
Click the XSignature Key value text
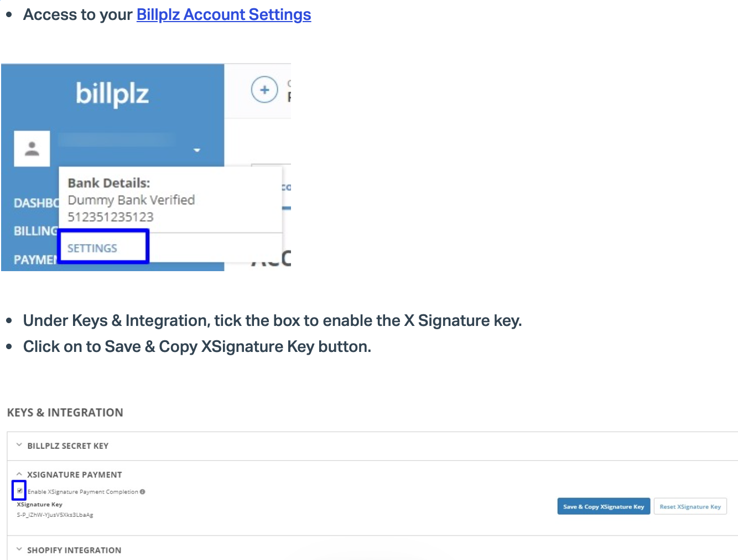pos(55,515)
